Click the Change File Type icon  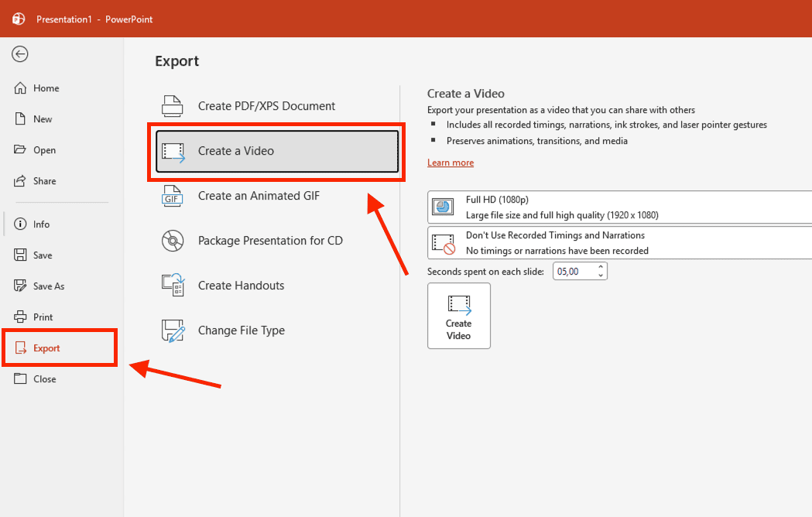(173, 330)
